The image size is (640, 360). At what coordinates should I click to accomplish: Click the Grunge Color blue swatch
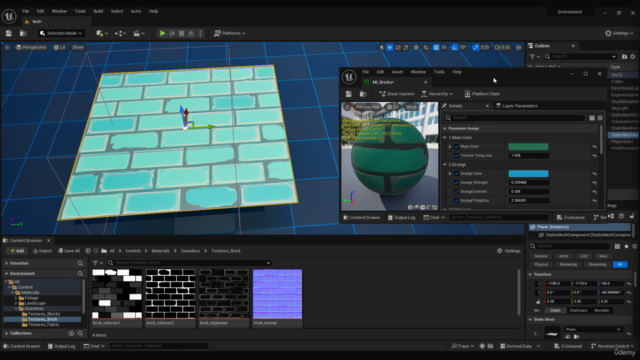[528, 173]
